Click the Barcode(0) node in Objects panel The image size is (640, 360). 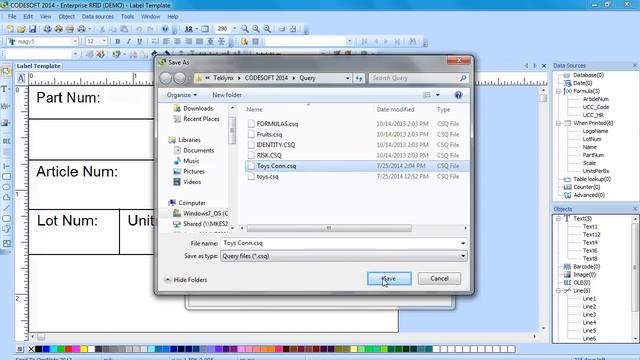click(587, 267)
